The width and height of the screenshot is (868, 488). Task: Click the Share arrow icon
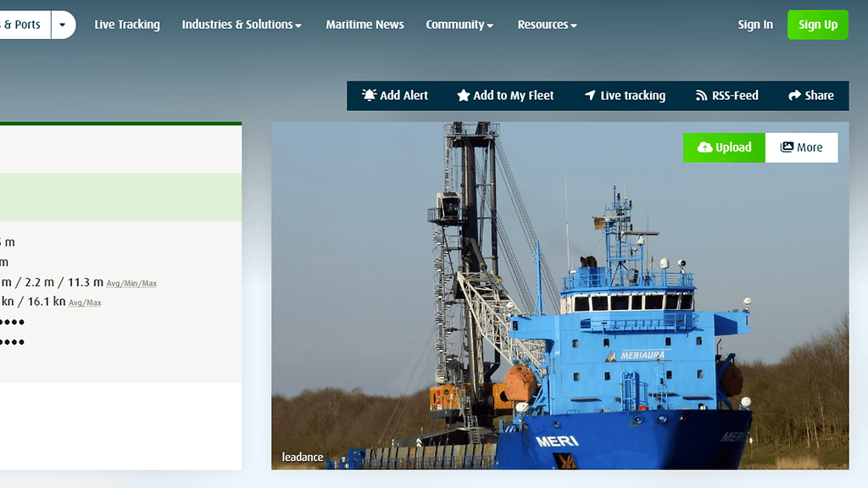pos(794,96)
